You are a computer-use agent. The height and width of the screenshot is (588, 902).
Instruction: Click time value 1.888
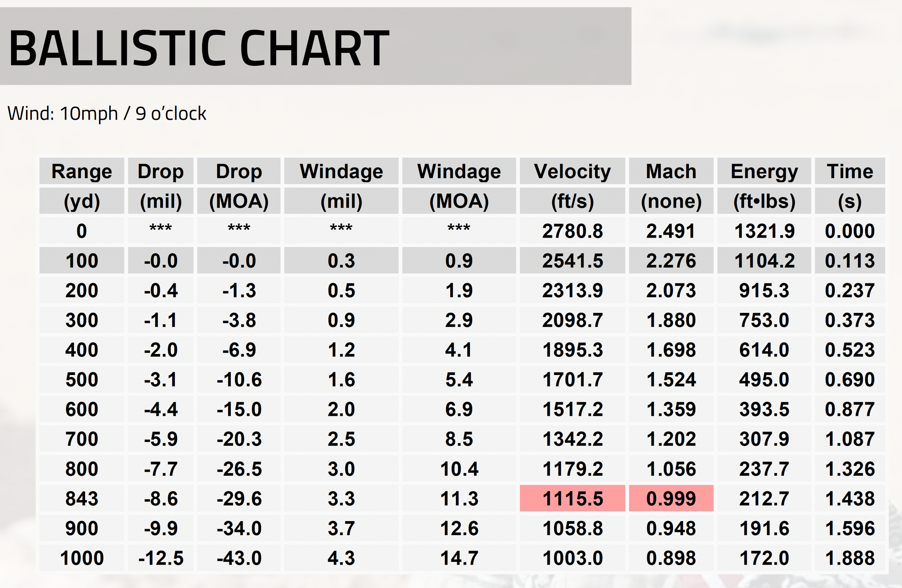[x=850, y=558]
